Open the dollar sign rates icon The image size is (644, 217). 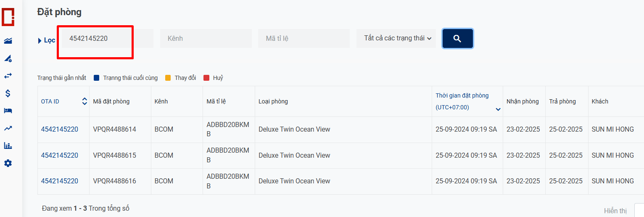click(x=8, y=93)
